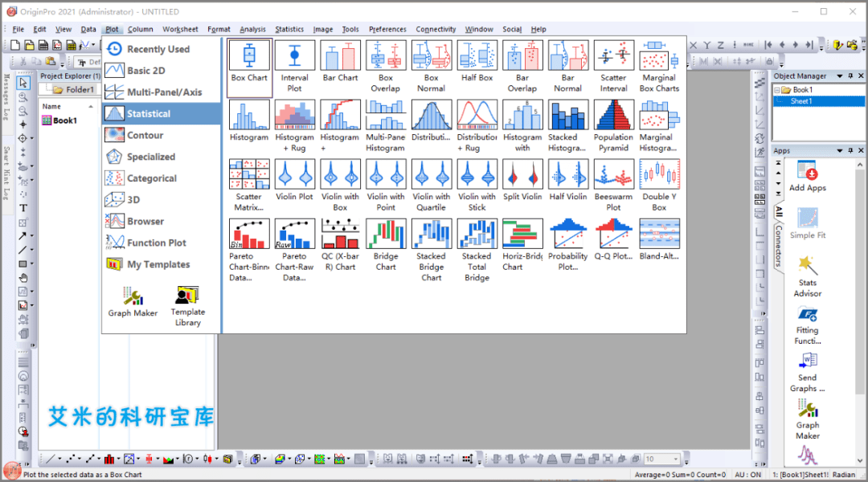Viewport: 868px width, 482px height.
Task: Open the Function Plot category
Action: 161,243
